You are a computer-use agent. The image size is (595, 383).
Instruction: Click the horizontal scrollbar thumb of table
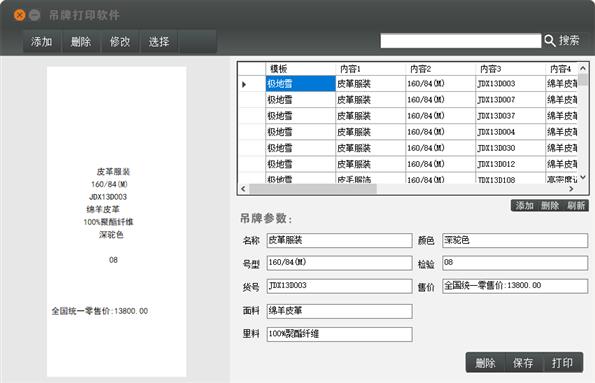[313, 189]
